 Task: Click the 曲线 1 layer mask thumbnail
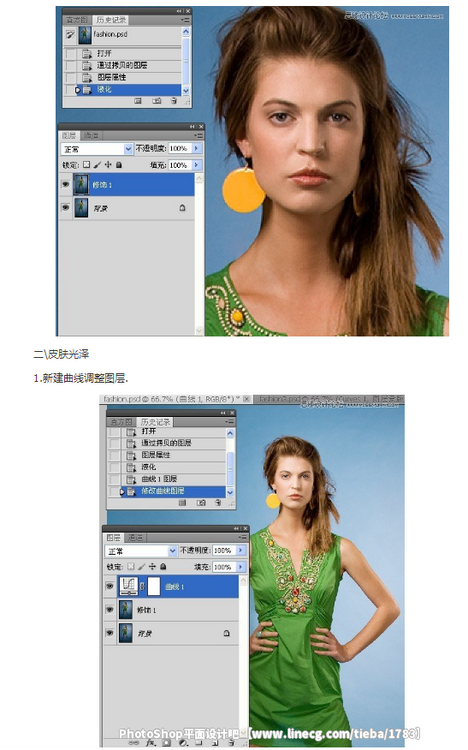154,586
